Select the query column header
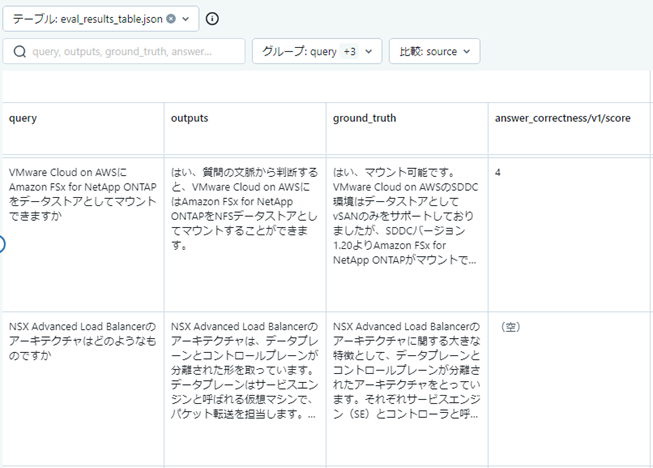 pos(83,128)
